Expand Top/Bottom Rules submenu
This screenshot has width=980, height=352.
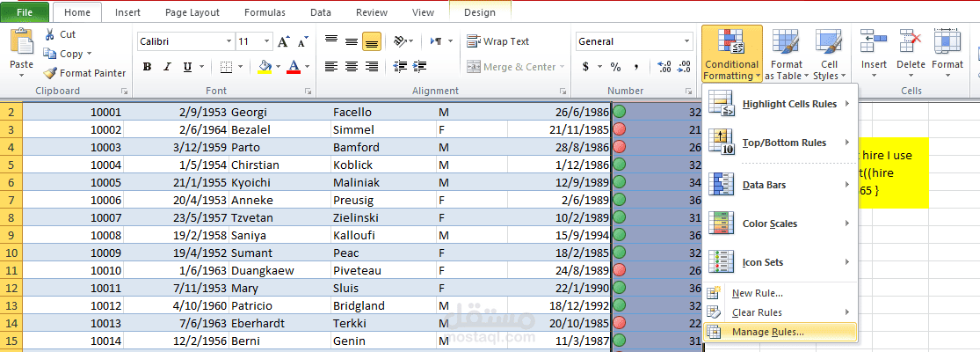pyautogui.click(x=780, y=143)
